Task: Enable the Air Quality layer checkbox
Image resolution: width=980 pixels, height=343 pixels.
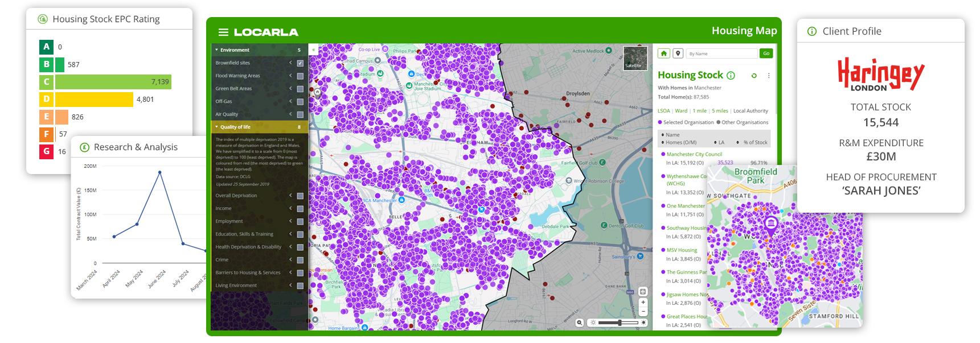Action: [300, 114]
